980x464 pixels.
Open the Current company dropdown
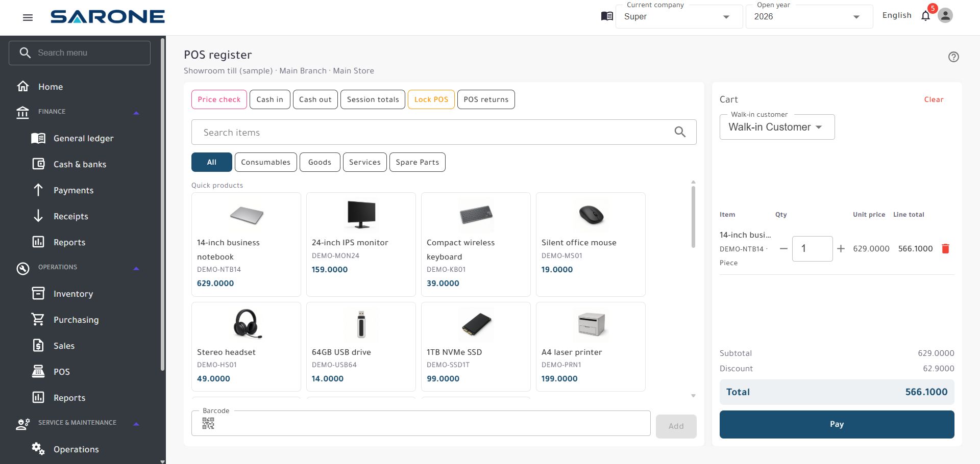[679, 17]
